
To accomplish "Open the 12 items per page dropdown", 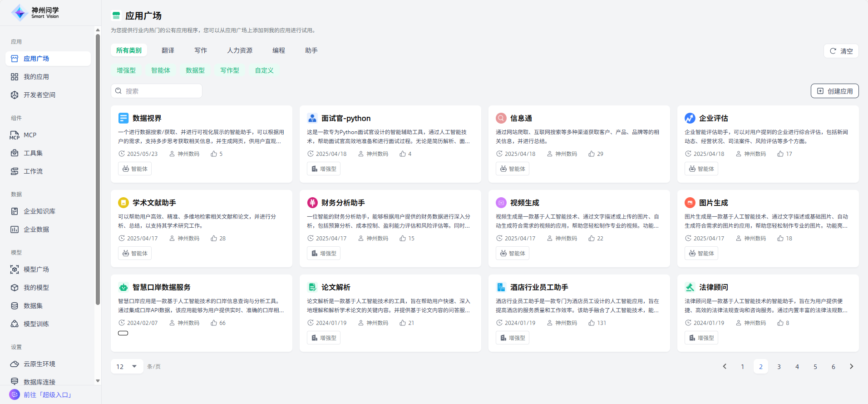I will pos(127,367).
